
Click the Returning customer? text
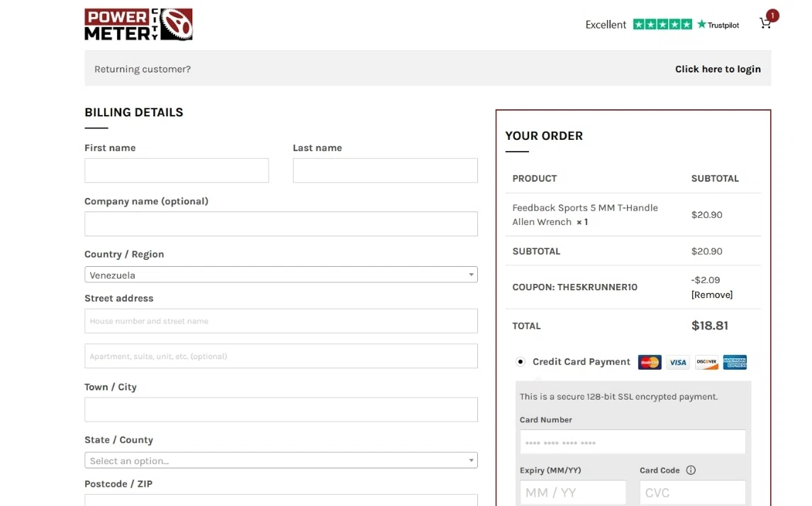143,69
